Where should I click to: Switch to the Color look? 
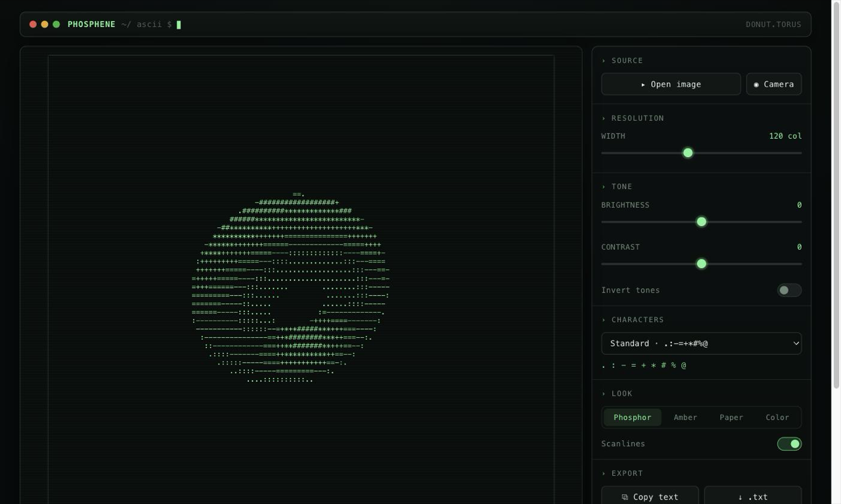[777, 417]
